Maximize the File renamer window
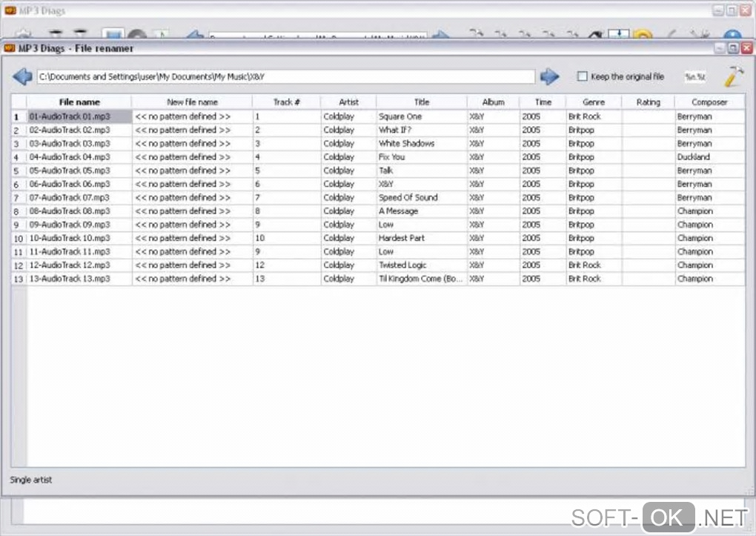 pos(733,47)
